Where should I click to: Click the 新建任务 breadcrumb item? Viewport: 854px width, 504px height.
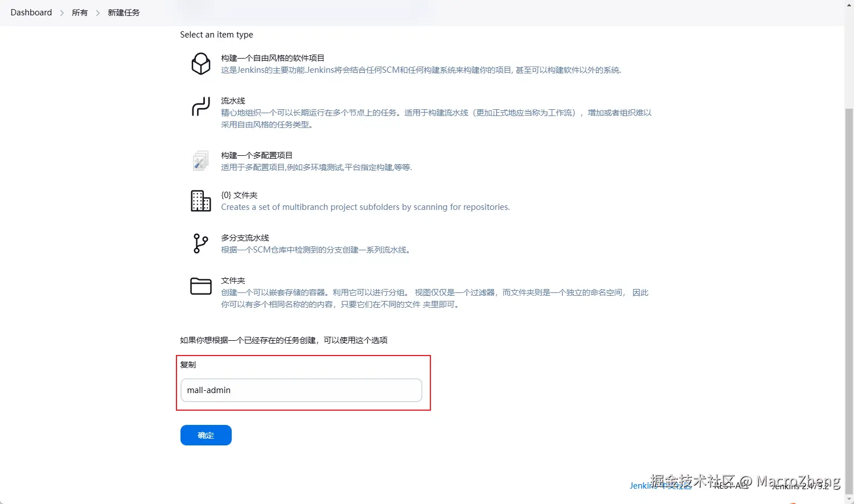(x=124, y=13)
